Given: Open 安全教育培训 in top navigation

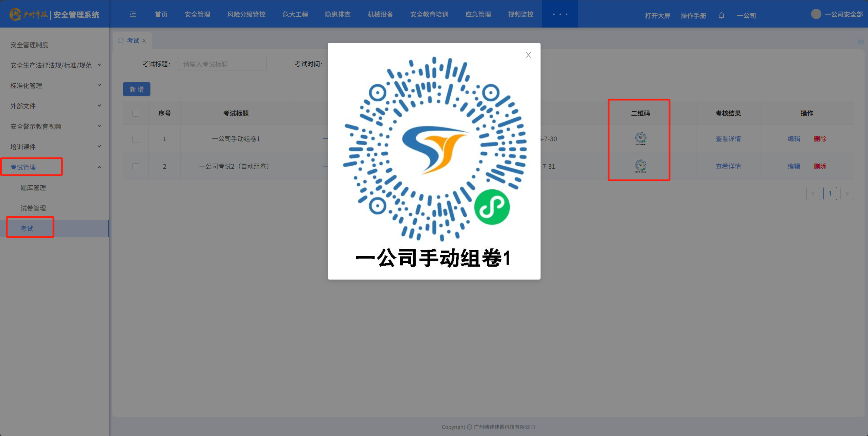Looking at the screenshot, I should tap(429, 14).
